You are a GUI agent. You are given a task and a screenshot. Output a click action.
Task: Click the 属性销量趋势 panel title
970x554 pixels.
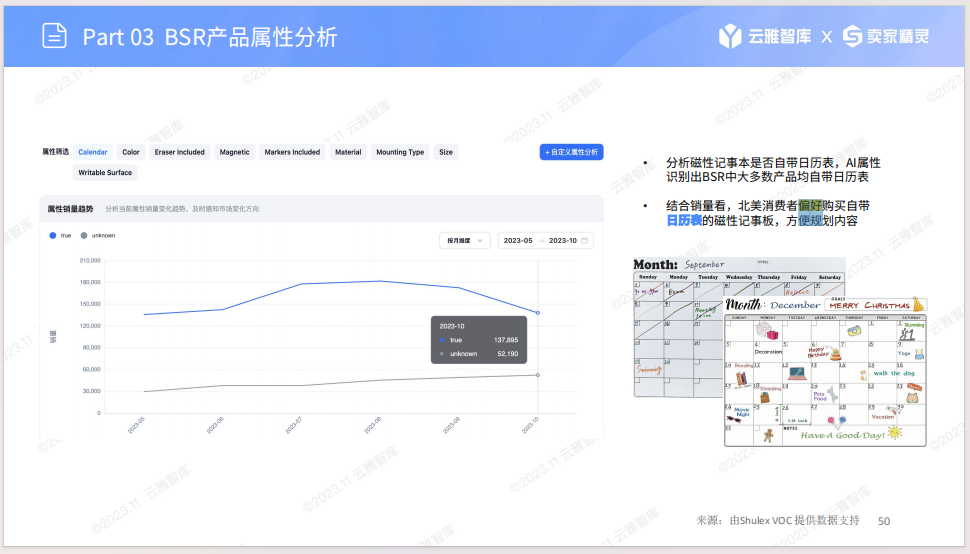pos(71,209)
